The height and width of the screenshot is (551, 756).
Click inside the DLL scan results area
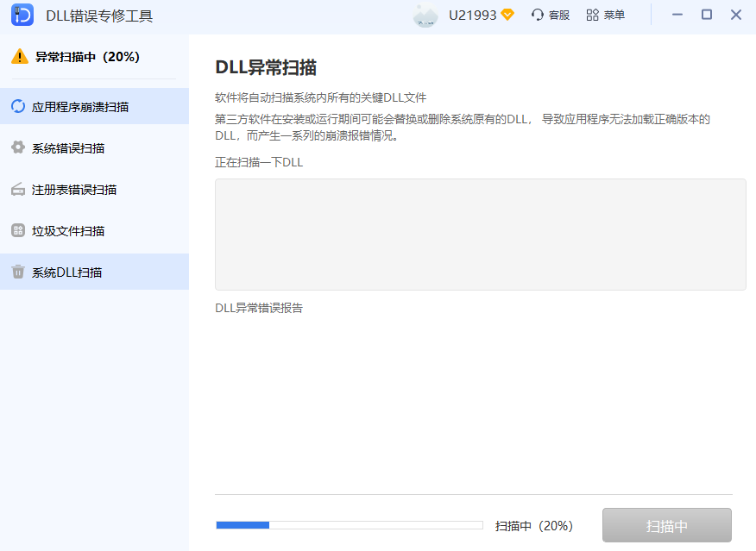pos(480,234)
